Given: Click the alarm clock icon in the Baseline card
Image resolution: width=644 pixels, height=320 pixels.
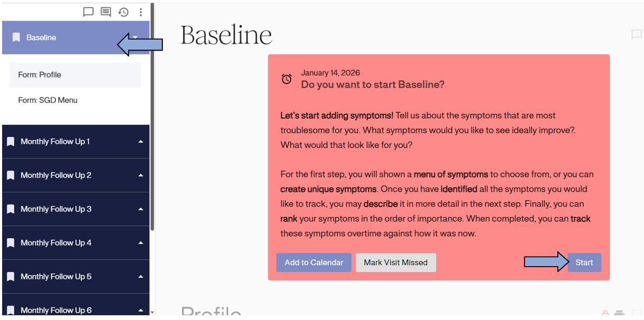Looking at the screenshot, I should [287, 79].
